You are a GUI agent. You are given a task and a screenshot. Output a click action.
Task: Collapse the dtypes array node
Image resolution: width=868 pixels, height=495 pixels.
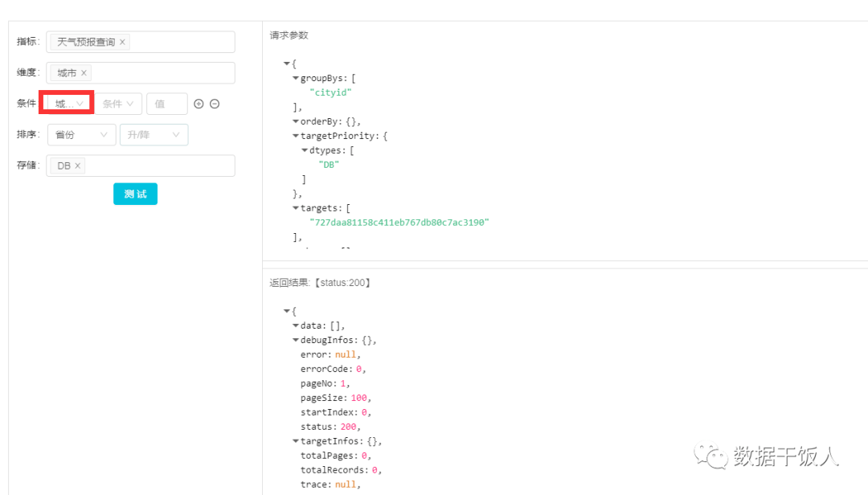(305, 151)
